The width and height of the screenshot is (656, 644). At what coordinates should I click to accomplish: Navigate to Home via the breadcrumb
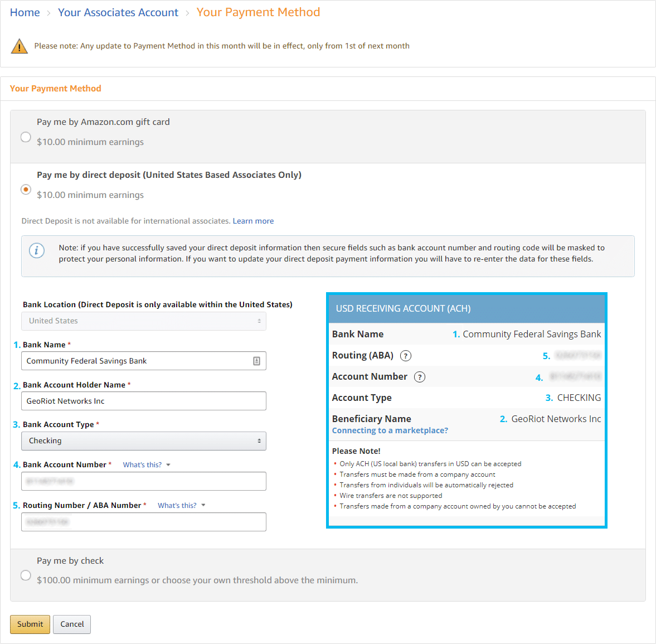(25, 12)
